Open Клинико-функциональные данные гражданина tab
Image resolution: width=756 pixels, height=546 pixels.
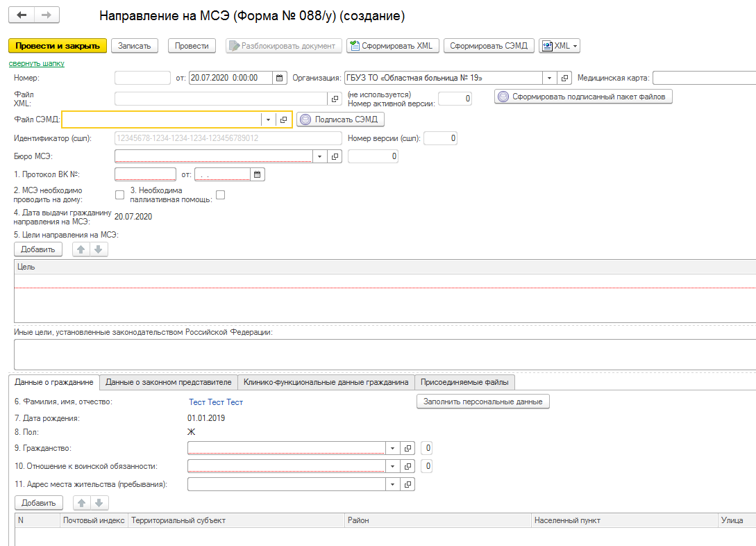coord(326,382)
